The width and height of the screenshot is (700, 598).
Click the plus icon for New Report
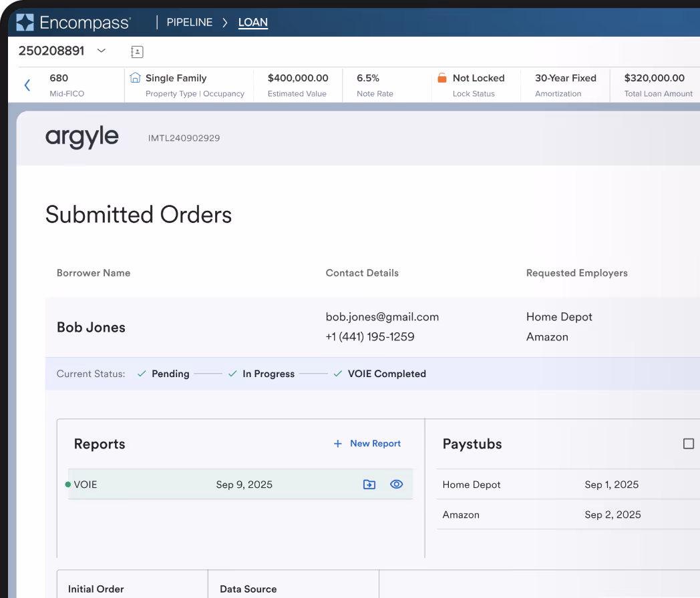[337, 444]
